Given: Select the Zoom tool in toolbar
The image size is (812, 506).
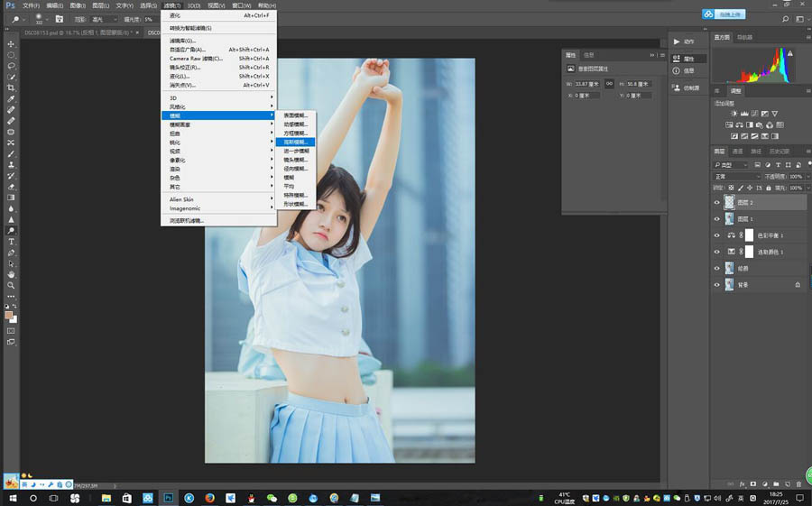Looking at the screenshot, I should pos(11,285).
